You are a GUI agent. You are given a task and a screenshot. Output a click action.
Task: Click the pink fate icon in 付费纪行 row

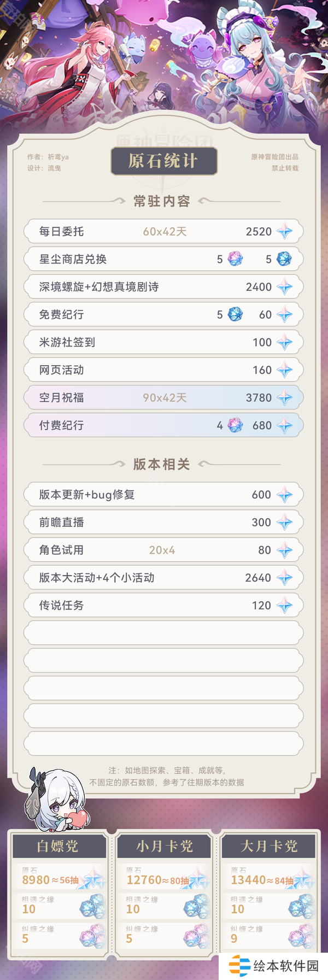pos(235,425)
